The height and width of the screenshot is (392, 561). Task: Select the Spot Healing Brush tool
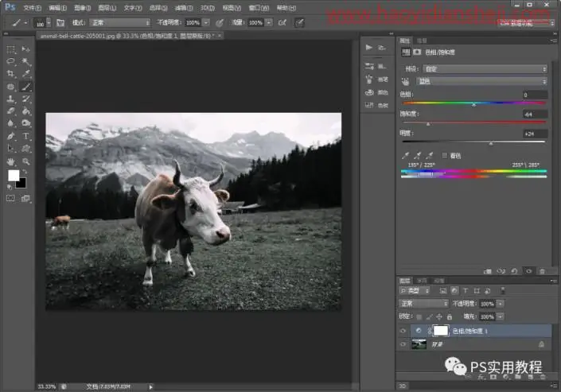(x=10, y=87)
